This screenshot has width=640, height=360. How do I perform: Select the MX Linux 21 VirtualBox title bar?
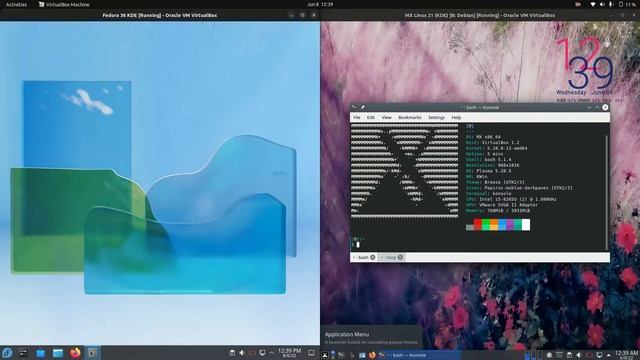pyautogui.click(x=480, y=16)
